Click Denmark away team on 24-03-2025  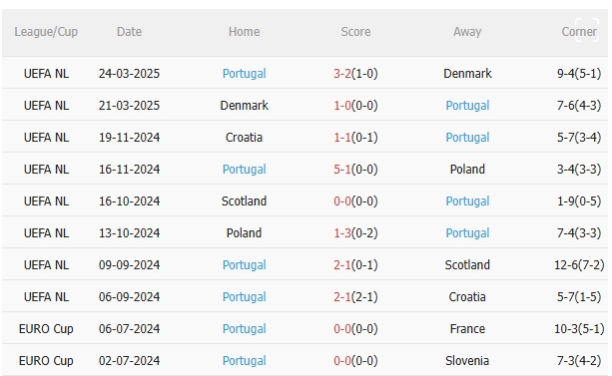click(467, 73)
